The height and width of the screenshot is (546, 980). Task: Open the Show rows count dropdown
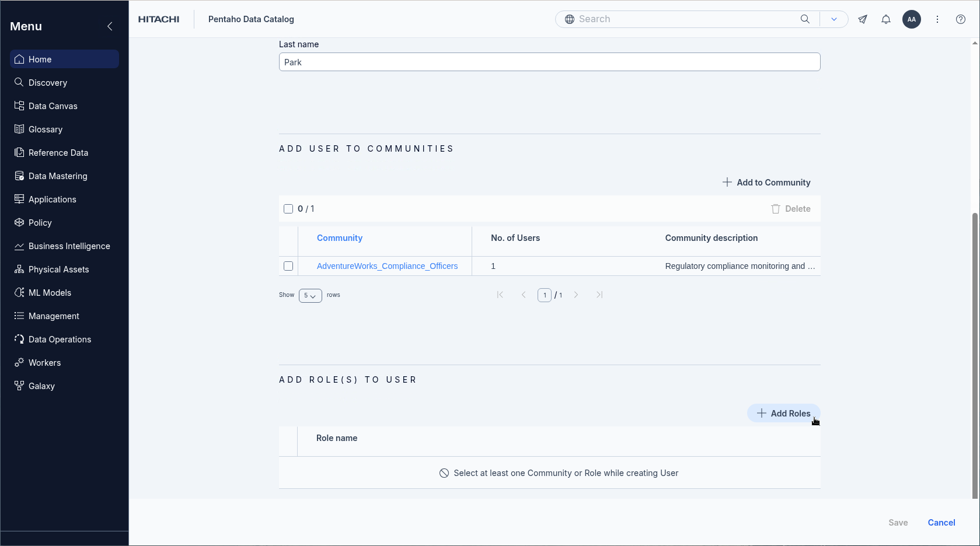point(310,296)
